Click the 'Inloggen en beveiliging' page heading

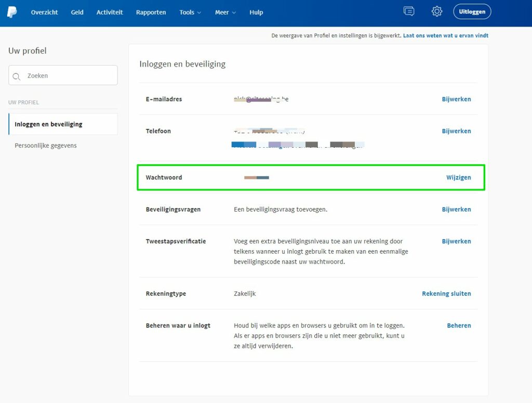point(182,64)
